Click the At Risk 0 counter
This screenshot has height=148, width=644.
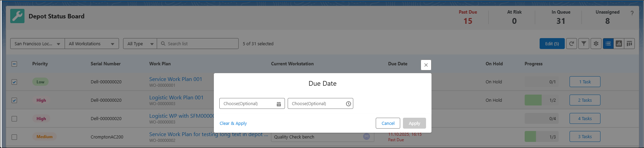[514, 17]
